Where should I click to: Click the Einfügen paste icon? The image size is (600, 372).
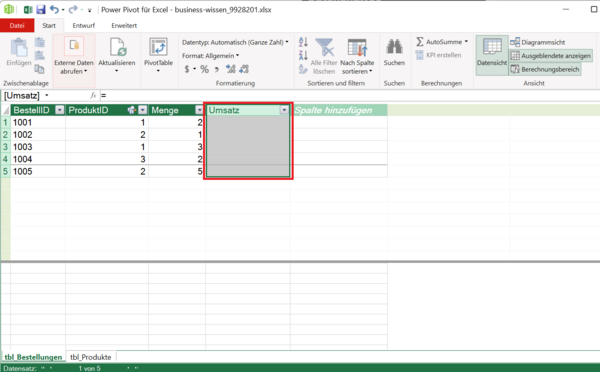[x=18, y=48]
